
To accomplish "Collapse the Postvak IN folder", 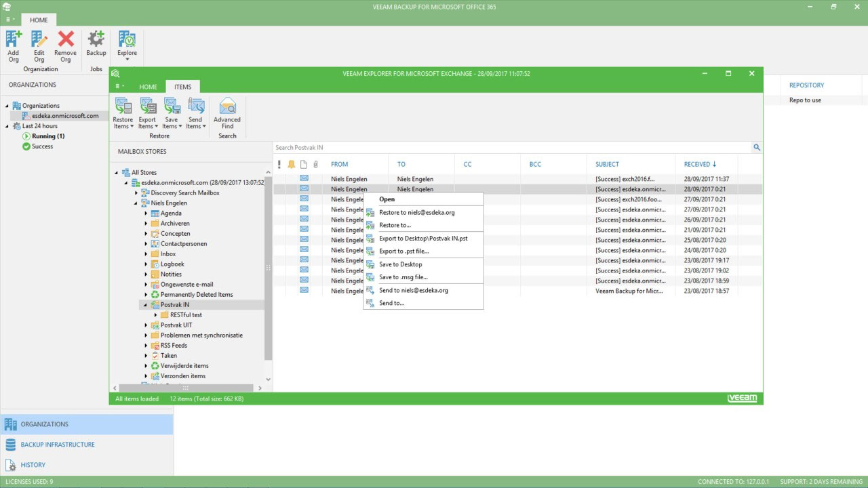I will (x=146, y=305).
